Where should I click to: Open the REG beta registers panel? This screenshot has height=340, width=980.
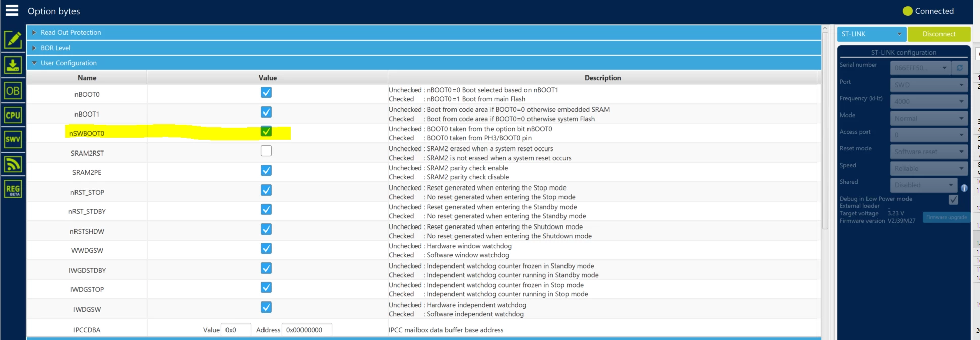point(13,189)
